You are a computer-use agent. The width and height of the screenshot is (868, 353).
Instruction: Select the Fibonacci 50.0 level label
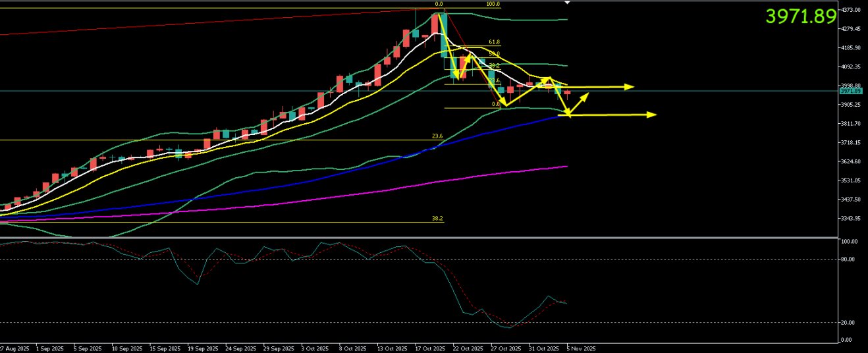(x=494, y=53)
